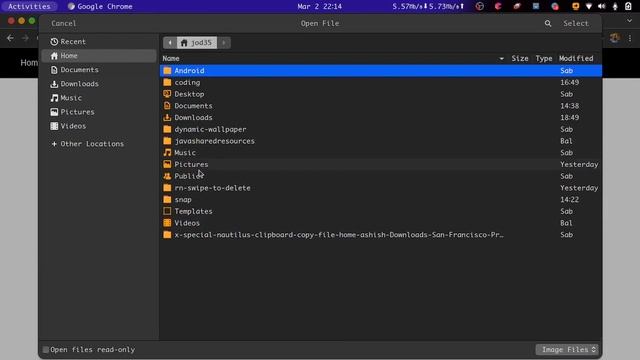Select the x-special-nautilus-clipboard folder
This screenshot has width=640, height=360.
tap(381, 235)
